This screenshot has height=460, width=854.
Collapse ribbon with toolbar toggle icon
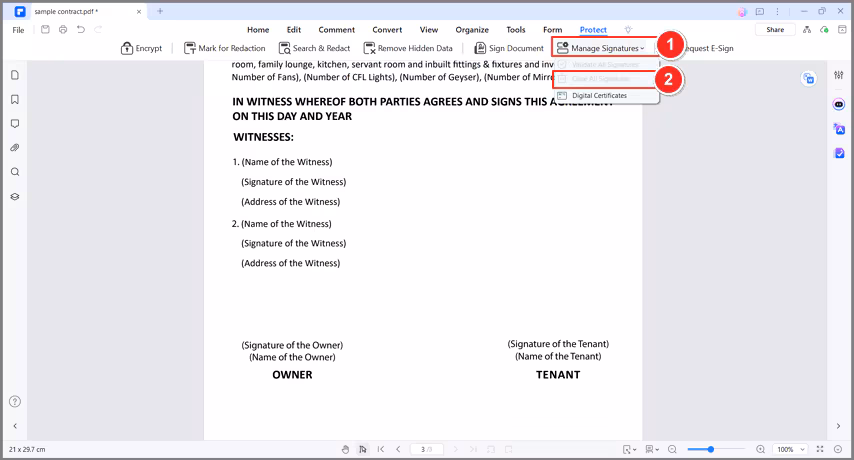tap(842, 30)
